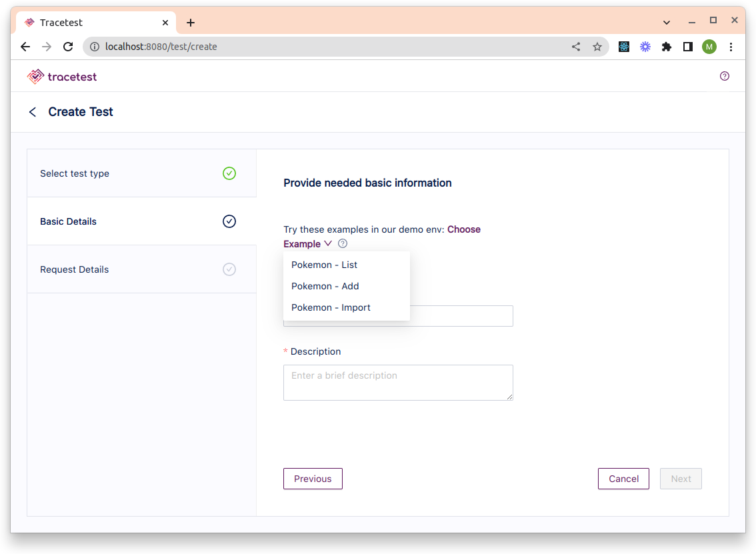Click the Provide needed basic information heading
This screenshot has width=756, height=554.
367,183
